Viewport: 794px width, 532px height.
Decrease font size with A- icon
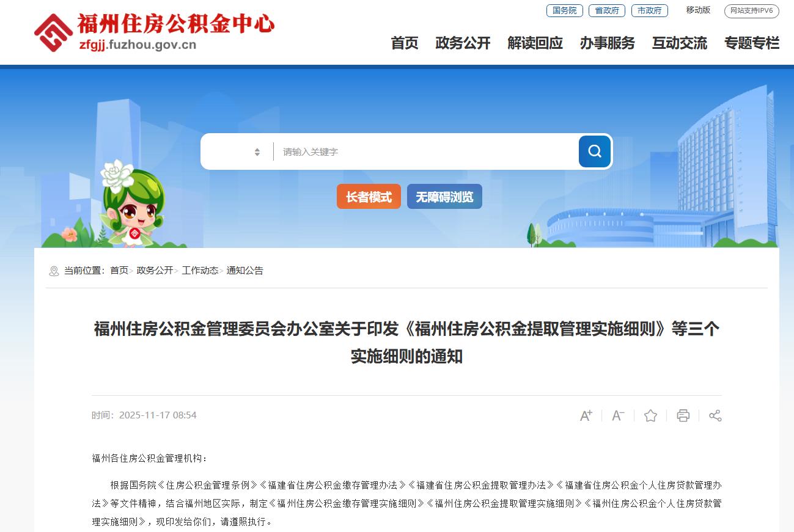point(618,415)
